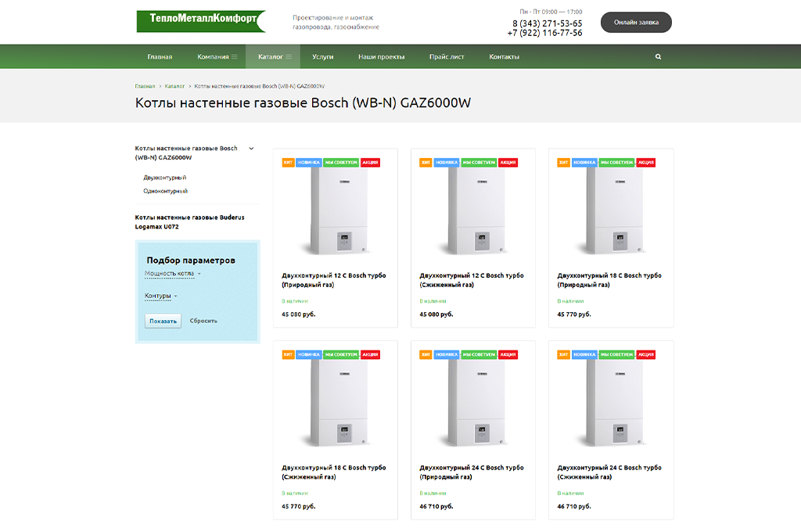Click the search magnifier icon in navbar

pyautogui.click(x=658, y=57)
